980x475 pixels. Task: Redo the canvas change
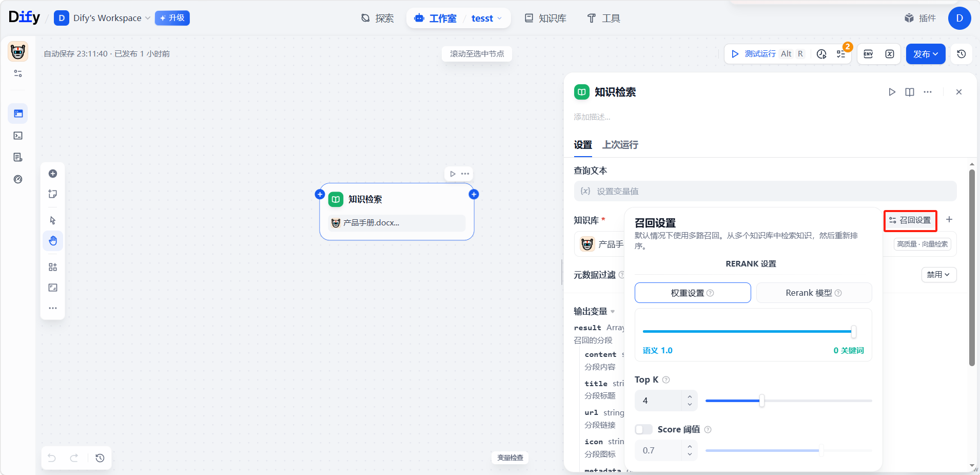[x=74, y=458]
